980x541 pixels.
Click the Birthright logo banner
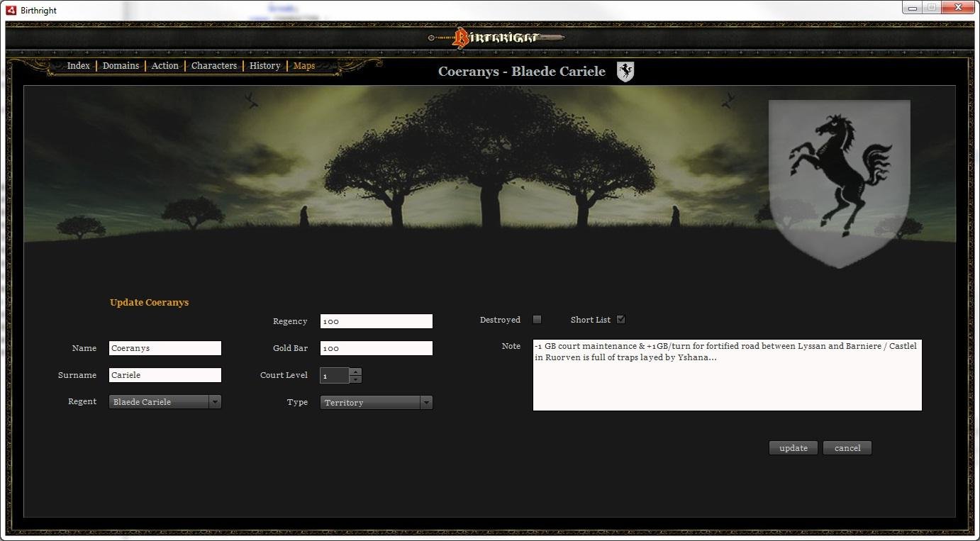tap(496, 37)
